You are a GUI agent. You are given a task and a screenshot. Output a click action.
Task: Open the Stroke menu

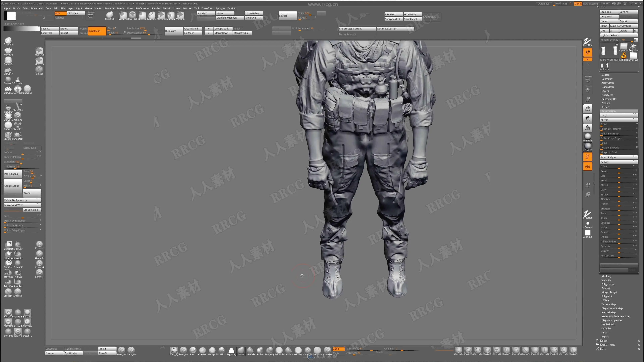[176, 8]
